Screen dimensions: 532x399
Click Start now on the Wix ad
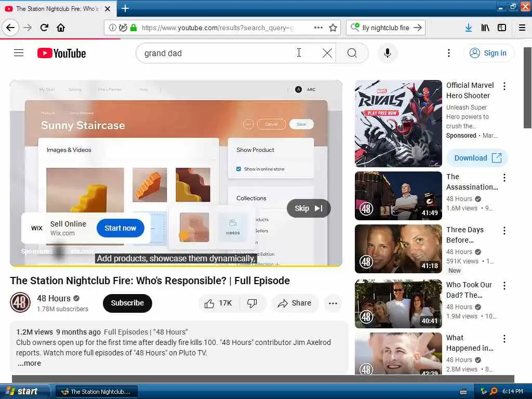click(121, 228)
